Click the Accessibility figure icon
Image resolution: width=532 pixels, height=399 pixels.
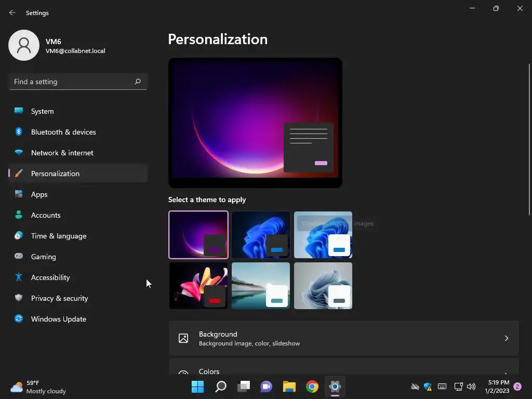click(x=19, y=277)
